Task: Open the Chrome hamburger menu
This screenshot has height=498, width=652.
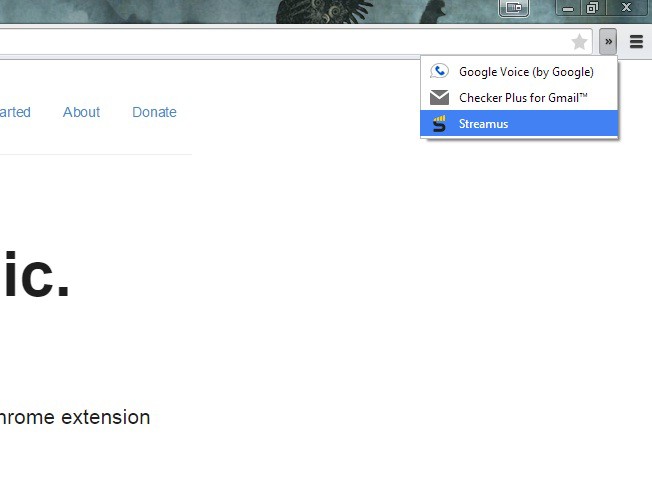Action: (x=636, y=42)
